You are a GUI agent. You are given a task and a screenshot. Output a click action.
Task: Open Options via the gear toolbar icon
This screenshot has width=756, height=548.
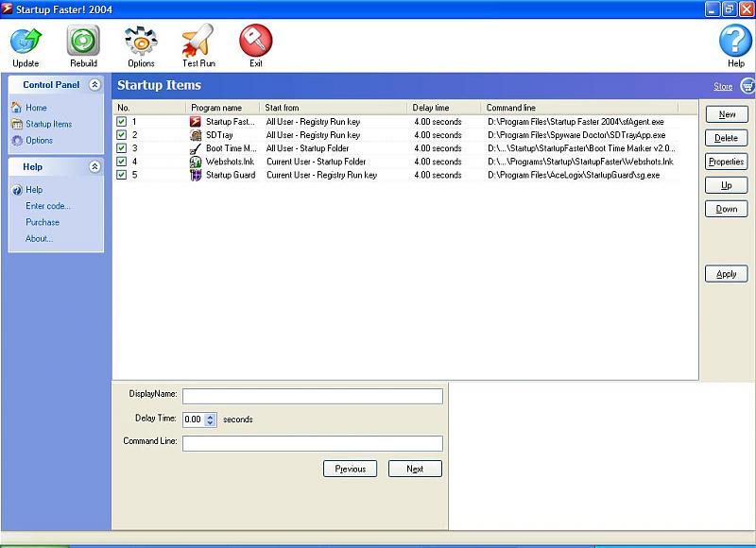click(141, 41)
